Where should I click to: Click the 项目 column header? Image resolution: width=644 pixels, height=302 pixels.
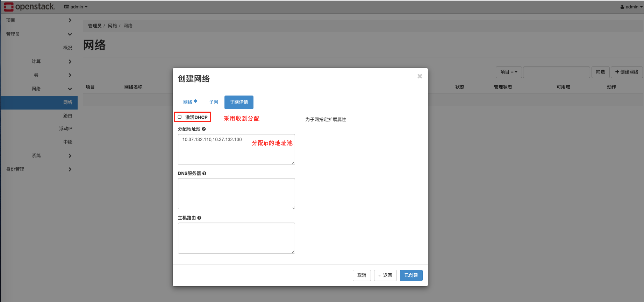pyautogui.click(x=90, y=87)
